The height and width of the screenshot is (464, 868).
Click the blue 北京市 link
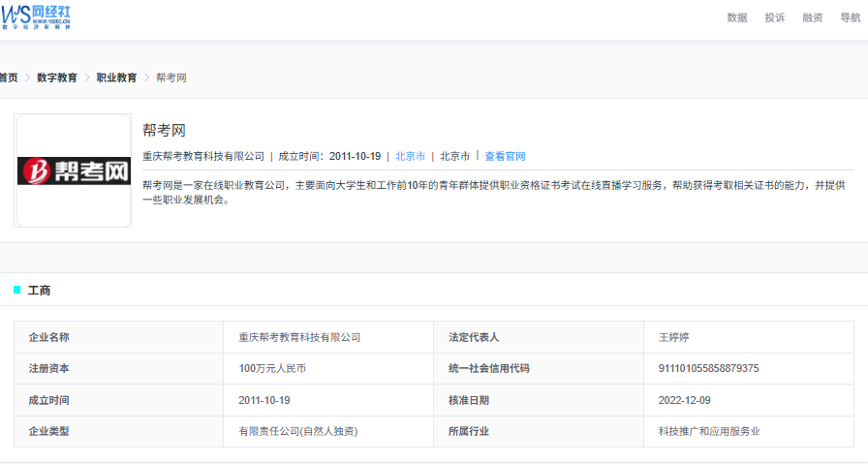click(x=410, y=156)
